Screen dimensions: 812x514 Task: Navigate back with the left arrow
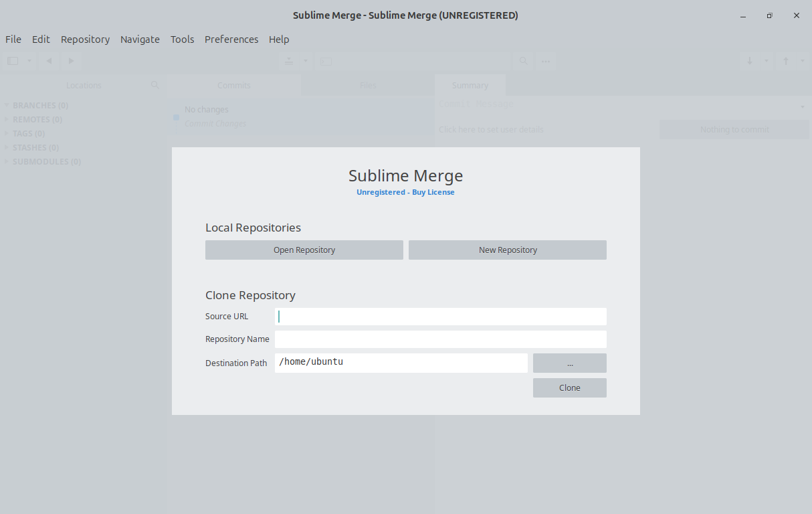coord(49,61)
